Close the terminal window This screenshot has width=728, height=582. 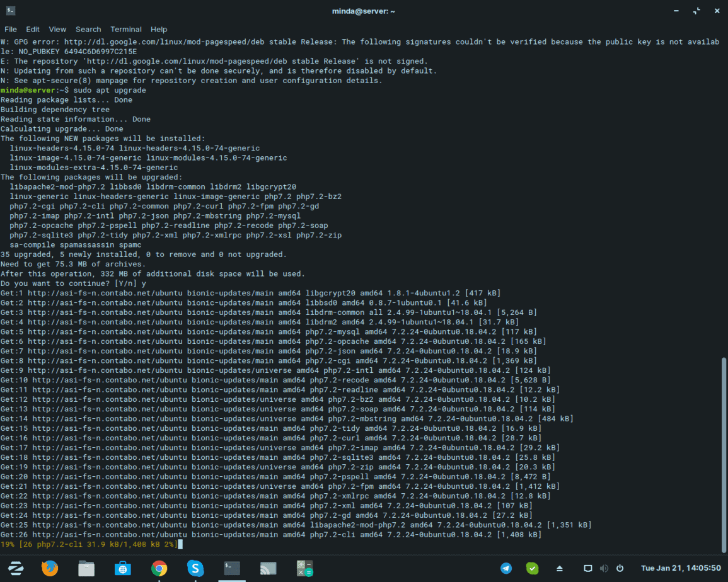pyautogui.click(x=717, y=11)
